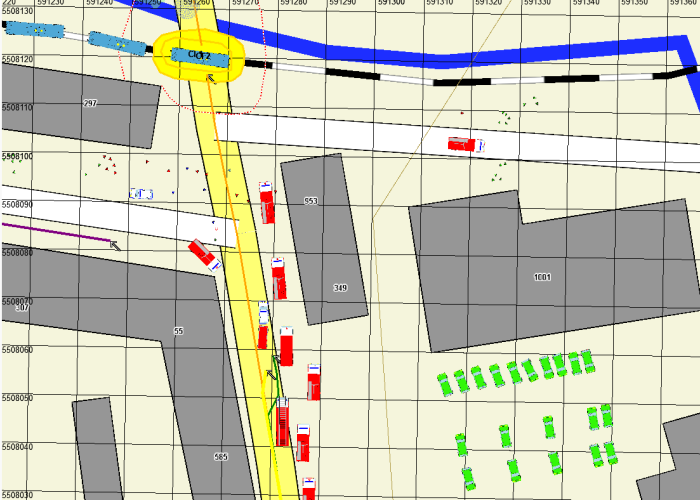700x500 pixels.
Task: Click easting label 591340
Action: tap(586, 2)
